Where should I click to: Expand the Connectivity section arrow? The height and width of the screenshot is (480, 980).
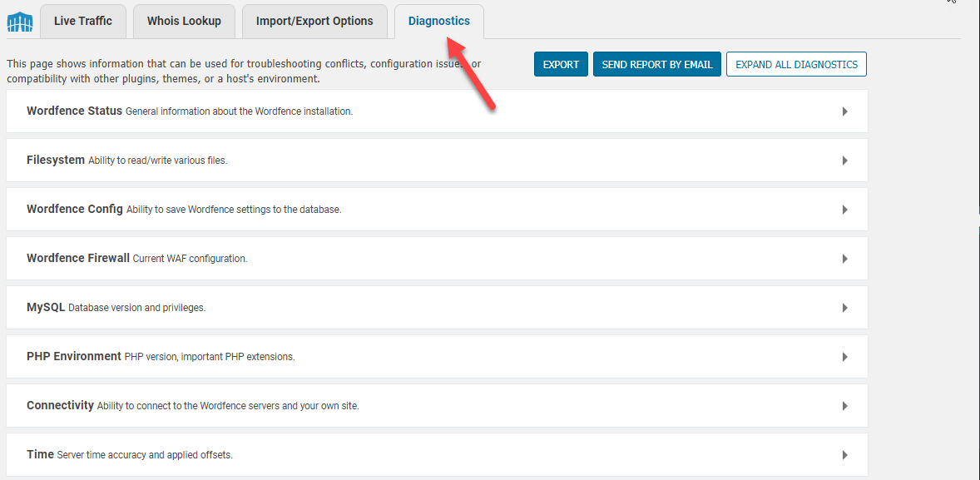(x=845, y=406)
